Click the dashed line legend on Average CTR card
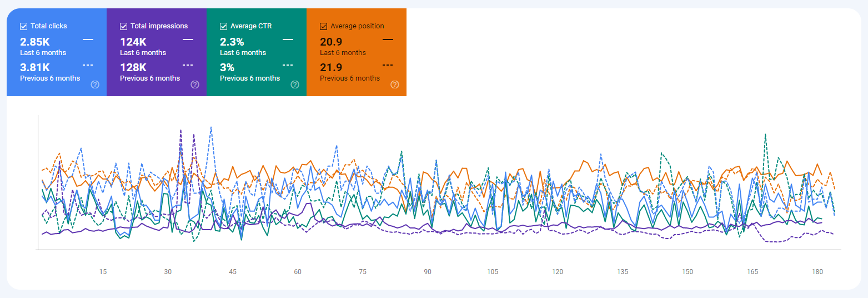The image size is (868, 298). [x=288, y=65]
